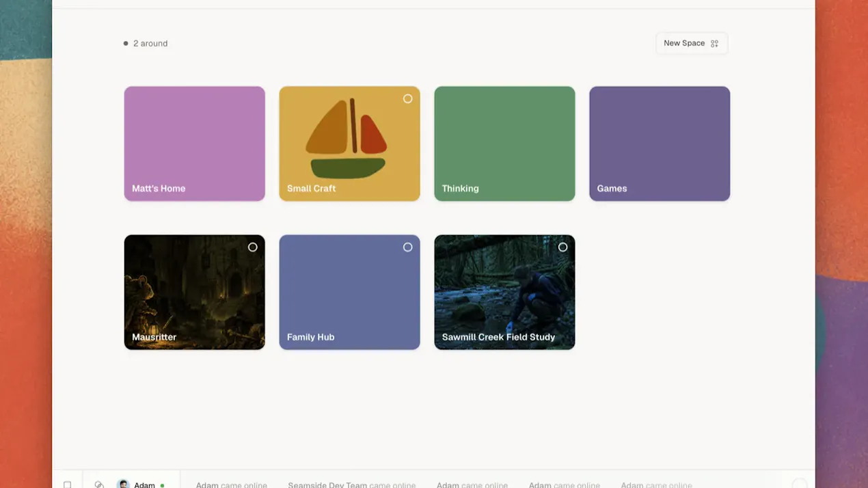Click the '2 around' presence indicator
868x488 pixels.
click(x=146, y=43)
